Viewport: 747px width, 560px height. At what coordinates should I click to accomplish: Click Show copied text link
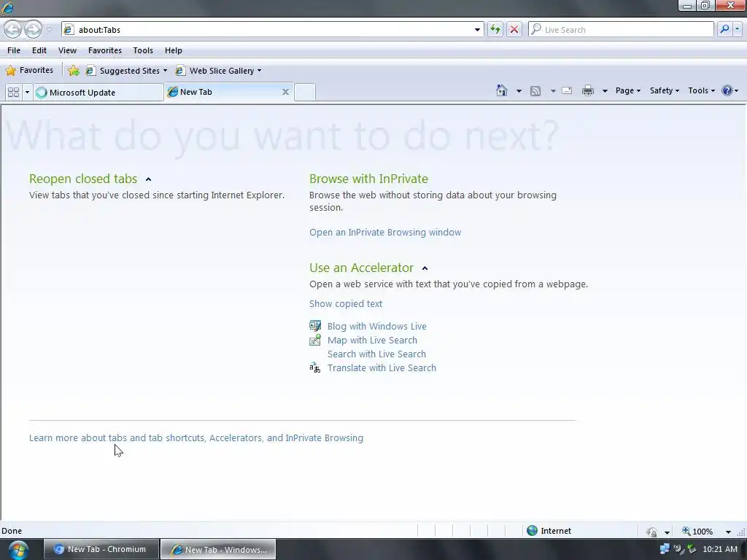pos(345,304)
